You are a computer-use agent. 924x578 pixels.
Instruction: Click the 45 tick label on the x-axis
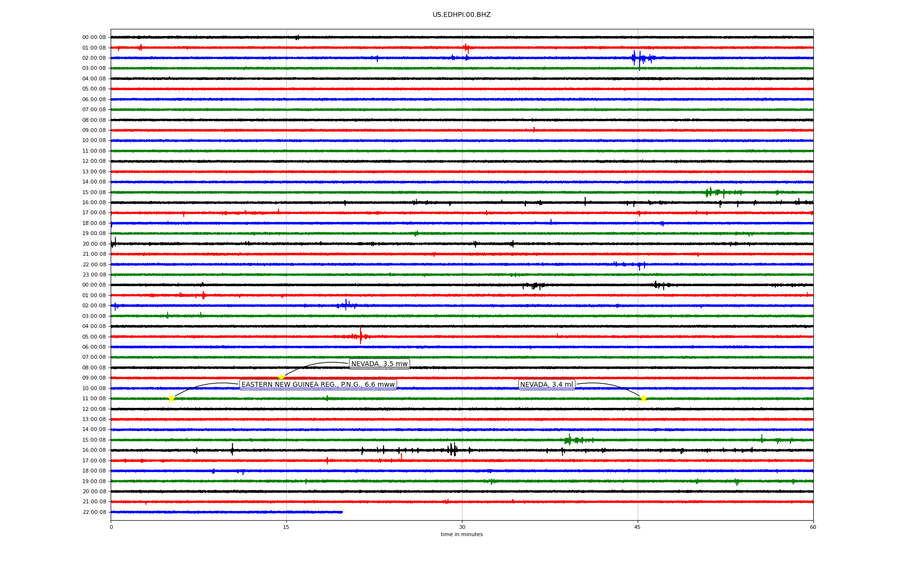637,527
